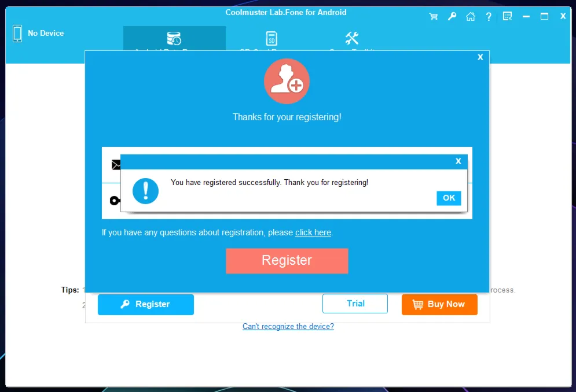Open the help question mark icon

tap(489, 17)
